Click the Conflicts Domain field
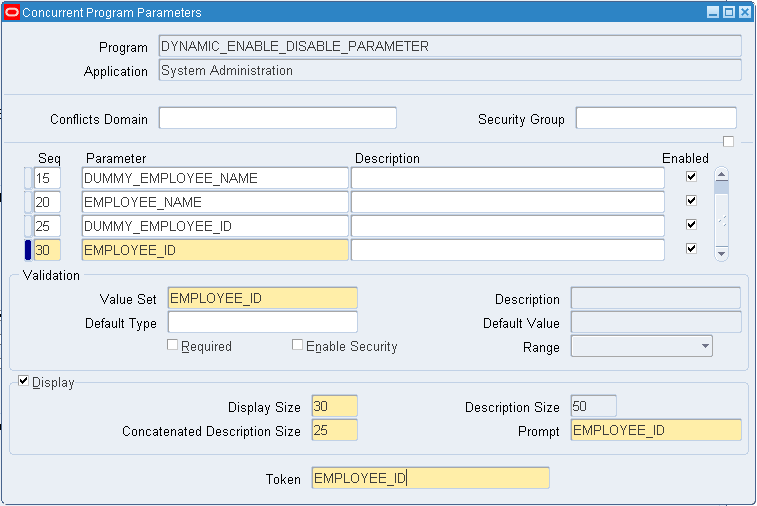The image size is (757, 506). coord(278,118)
